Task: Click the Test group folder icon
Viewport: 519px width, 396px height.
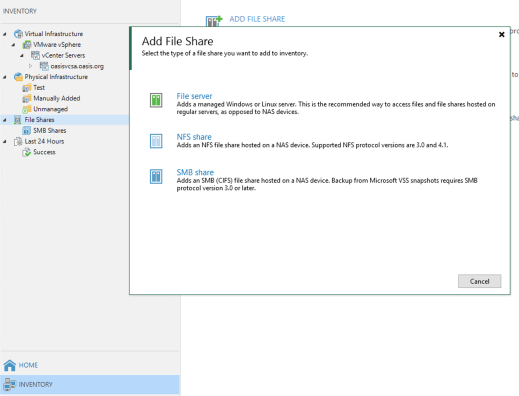Action: [x=27, y=88]
